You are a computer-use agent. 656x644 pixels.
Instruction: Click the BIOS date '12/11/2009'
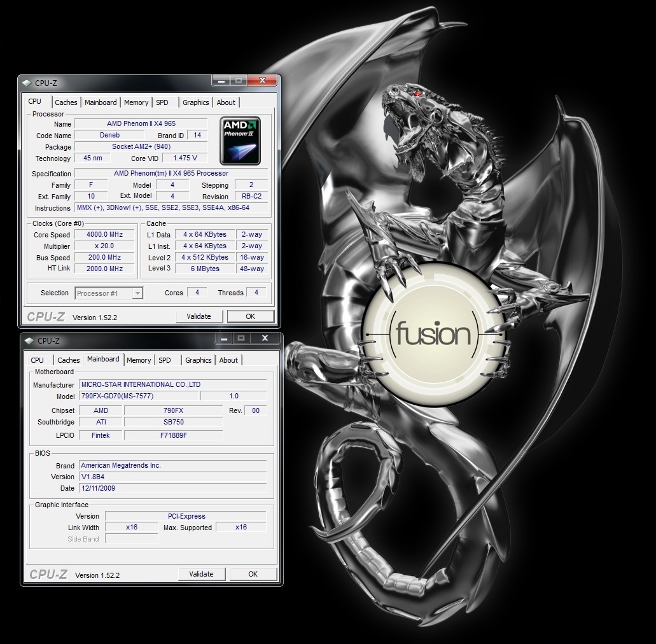pyautogui.click(x=173, y=488)
